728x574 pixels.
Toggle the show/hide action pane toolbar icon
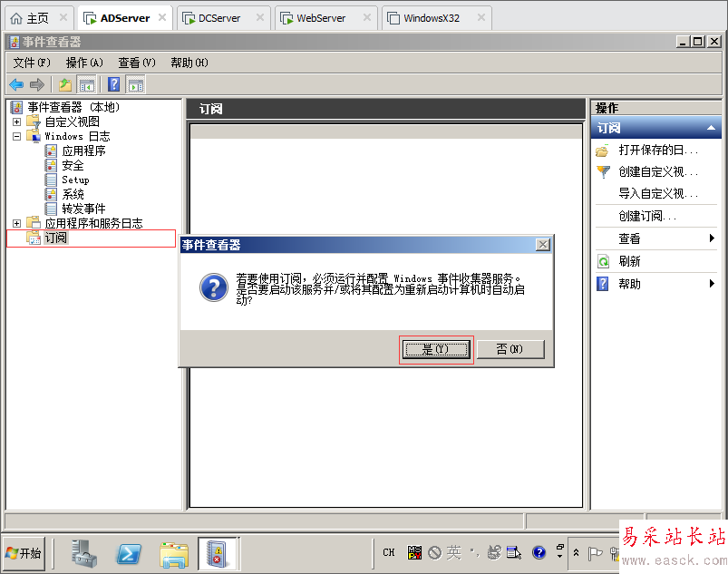pyautogui.click(x=136, y=85)
